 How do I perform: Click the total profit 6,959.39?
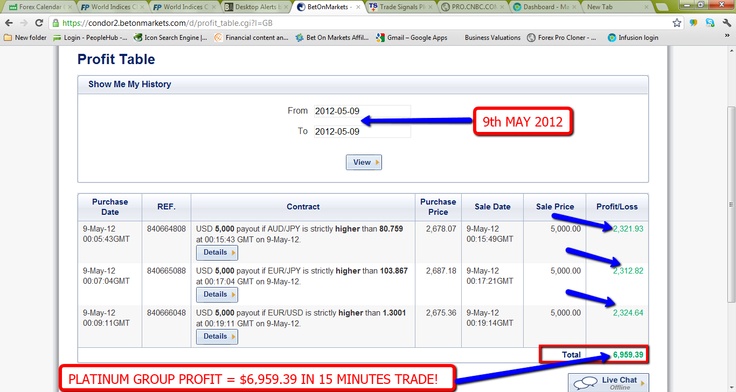(628, 355)
